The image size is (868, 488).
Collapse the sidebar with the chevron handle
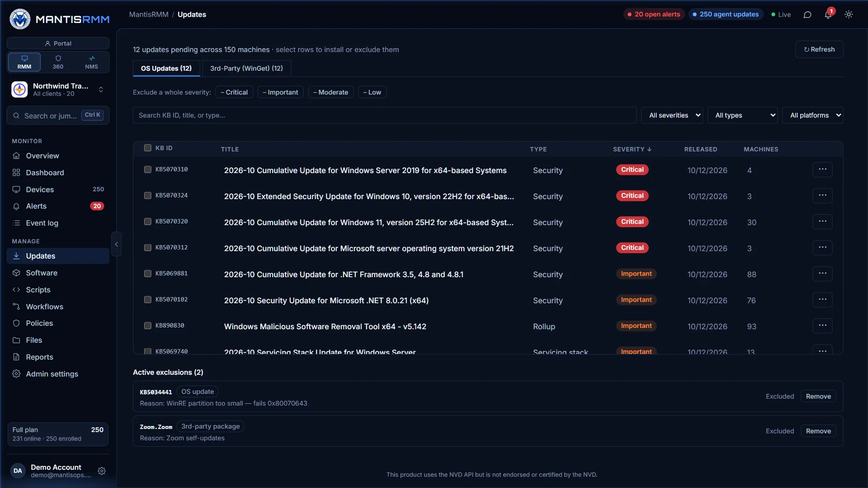[116, 244]
